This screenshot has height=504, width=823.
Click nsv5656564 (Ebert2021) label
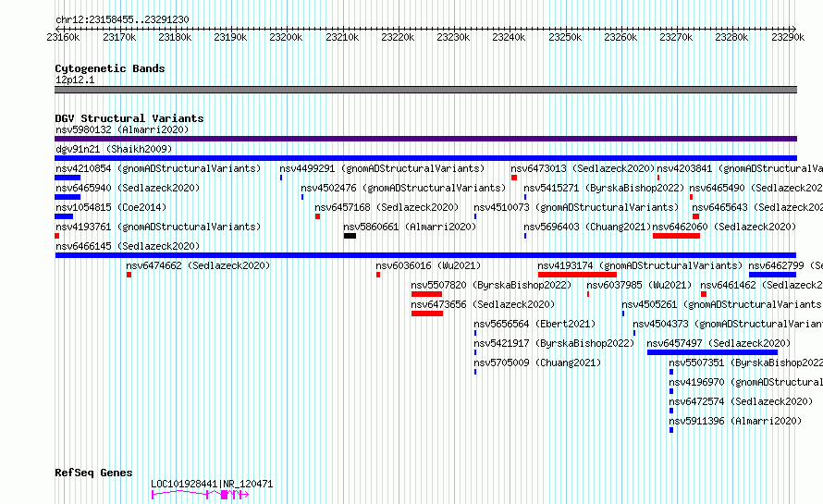[534, 324]
